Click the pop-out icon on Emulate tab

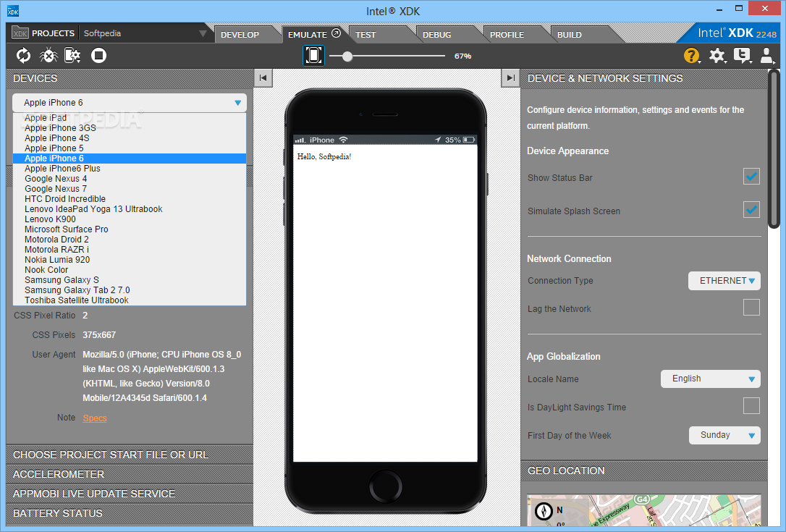click(x=337, y=33)
